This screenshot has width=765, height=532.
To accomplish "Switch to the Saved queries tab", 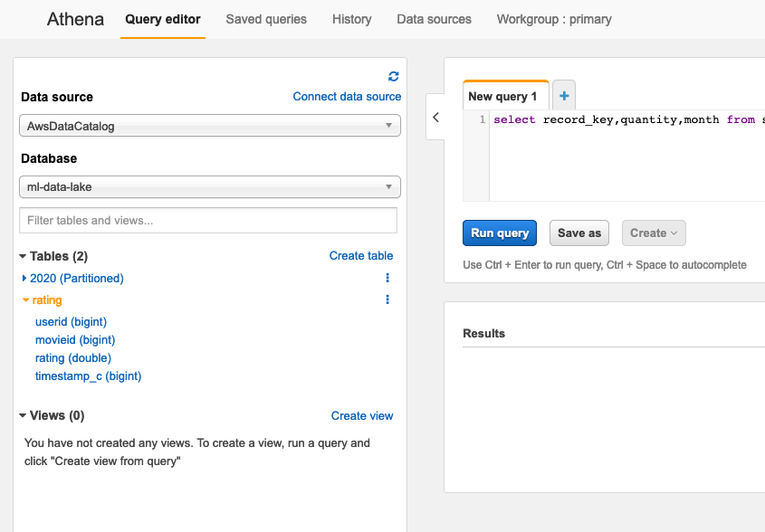I will click(x=266, y=19).
